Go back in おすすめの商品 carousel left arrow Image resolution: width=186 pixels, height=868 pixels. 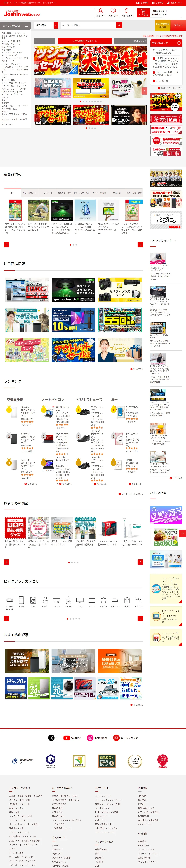(6, 562)
